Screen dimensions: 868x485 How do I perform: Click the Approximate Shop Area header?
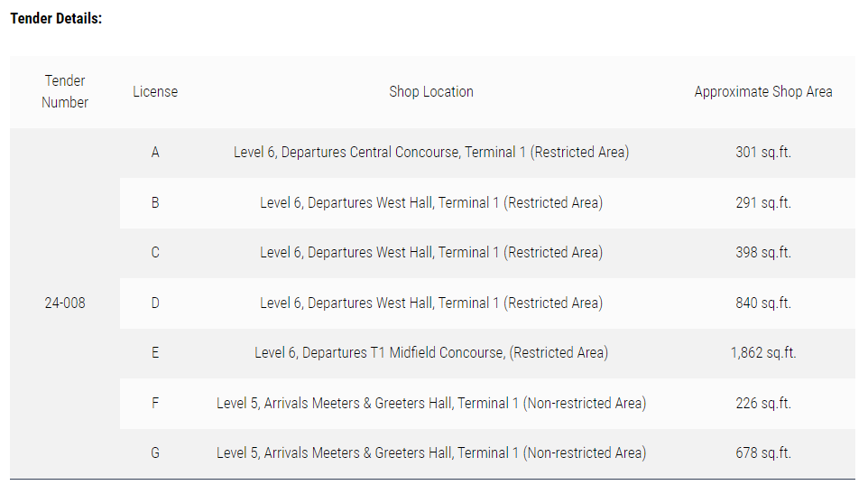763,91
